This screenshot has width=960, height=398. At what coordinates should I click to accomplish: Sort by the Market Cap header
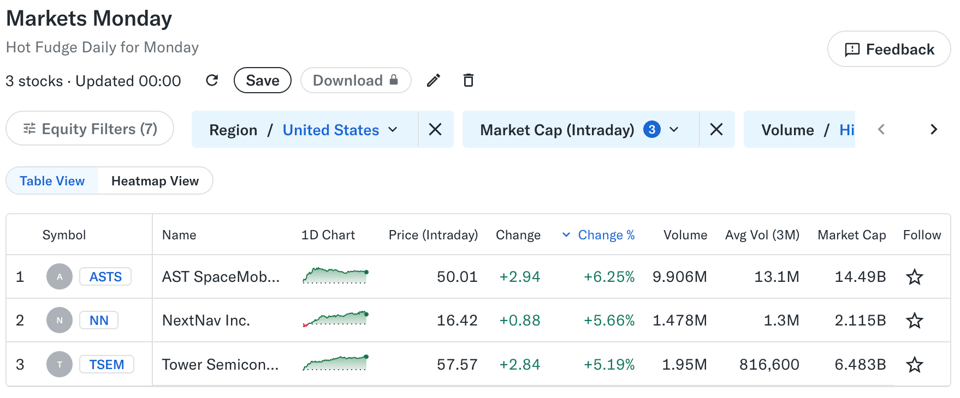(852, 235)
